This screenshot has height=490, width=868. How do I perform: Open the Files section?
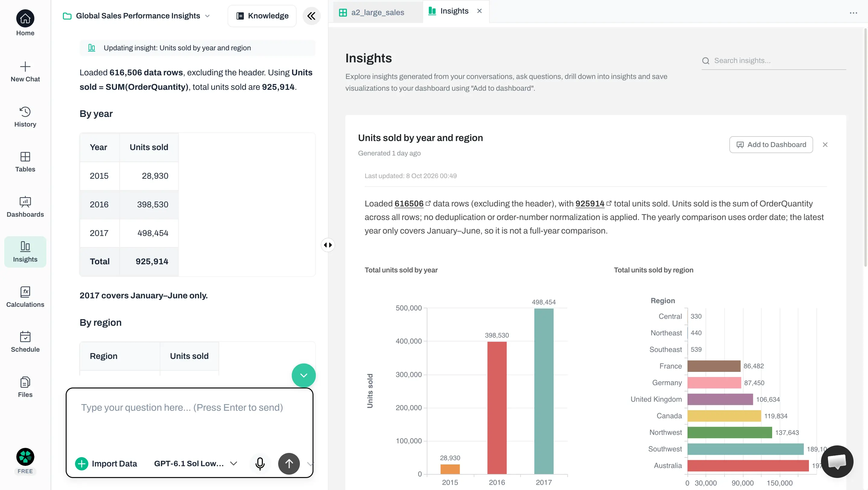tap(25, 387)
